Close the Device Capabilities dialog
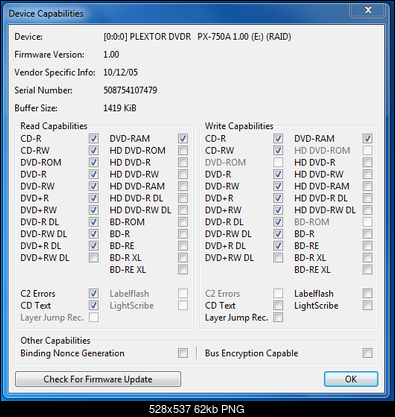The height and width of the screenshot is (417, 395). (x=368, y=10)
